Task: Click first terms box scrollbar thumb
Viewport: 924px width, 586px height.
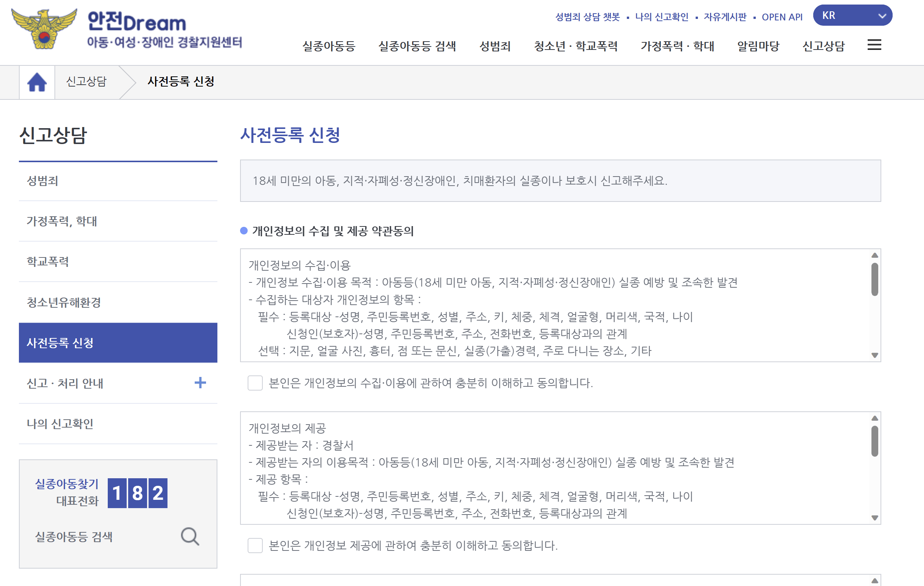Action: click(x=874, y=279)
